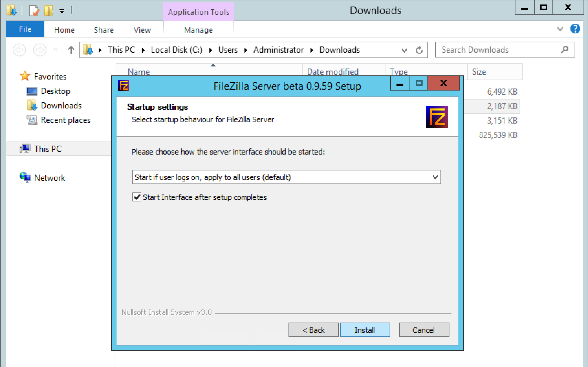588x367 pixels.
Task: Click inside the Search Downloads field
Action: pos(488,50)
